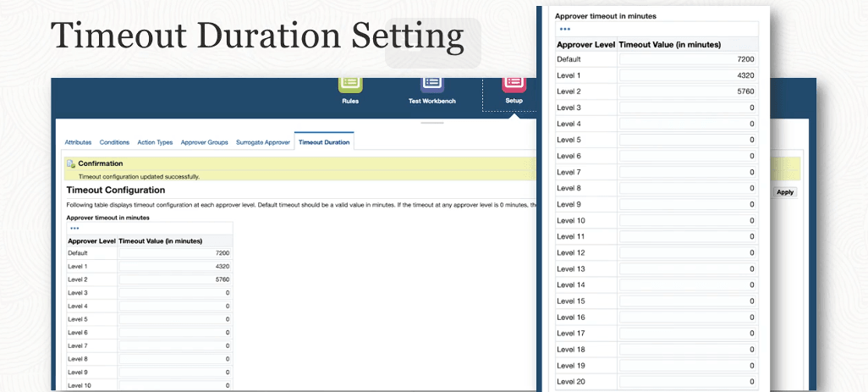Click the Approver Level header in the Timeout Configuration page

click(92, 240)
